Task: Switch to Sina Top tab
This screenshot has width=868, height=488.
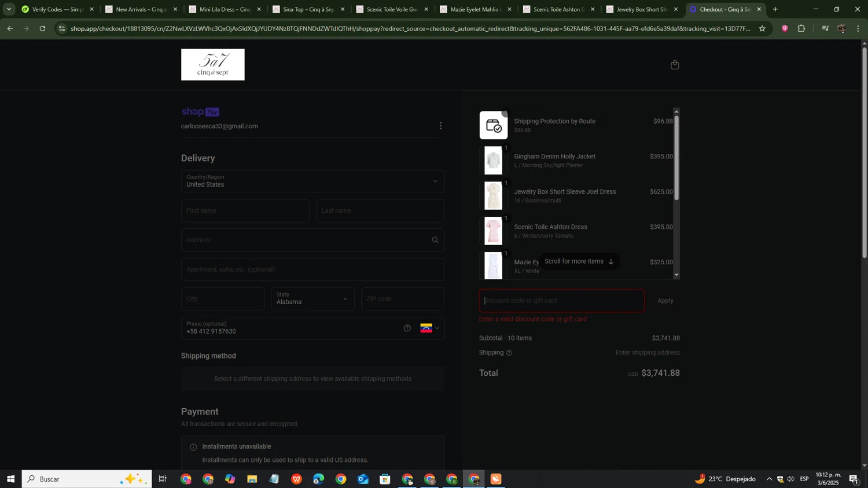Action: (308, 9)
